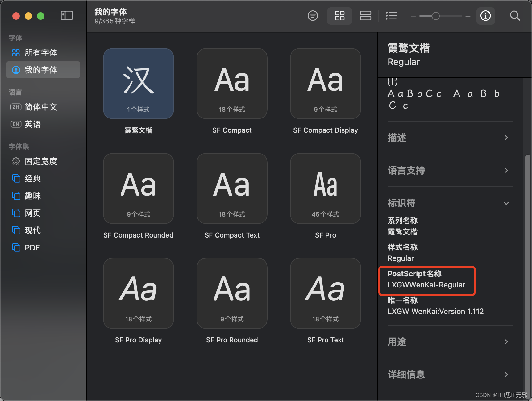The width and height of the screenshot is (532, 401).
Task: Click the LXGW WenKai:Version 1.112 unique name
Action: (435, 312)
